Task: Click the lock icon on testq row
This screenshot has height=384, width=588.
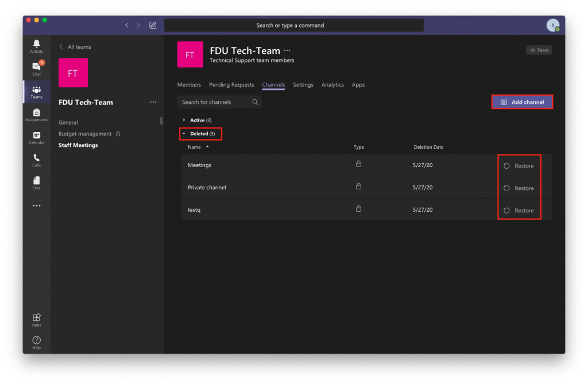Action: (x=358, y=208)
